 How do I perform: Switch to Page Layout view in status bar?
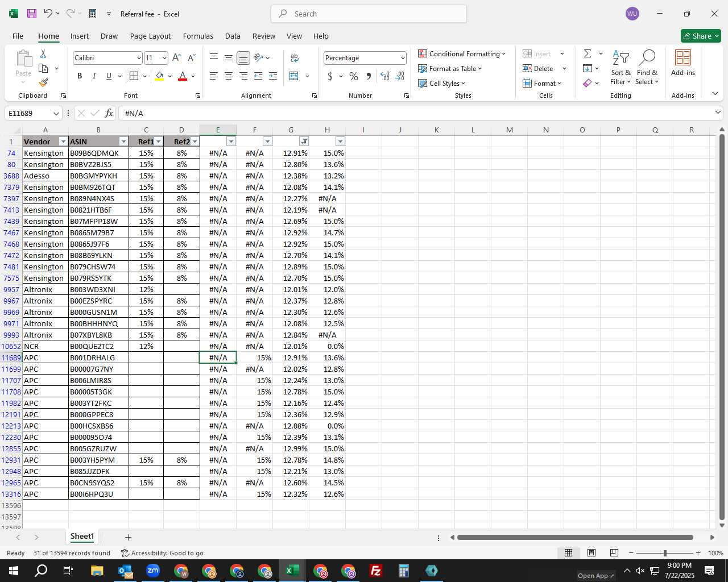tap(591, 552)
